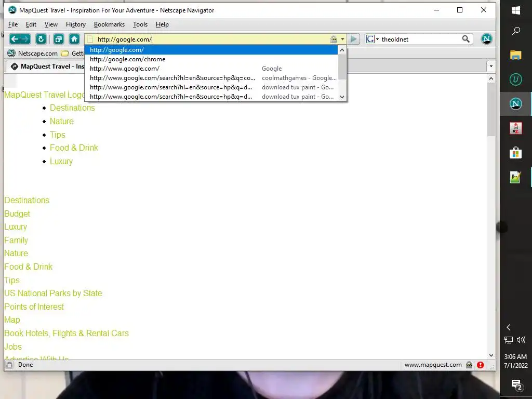Open the Getting Started bookmark folder
The height and width of the screenshot is (399, 532).
(x=73, y=54)
